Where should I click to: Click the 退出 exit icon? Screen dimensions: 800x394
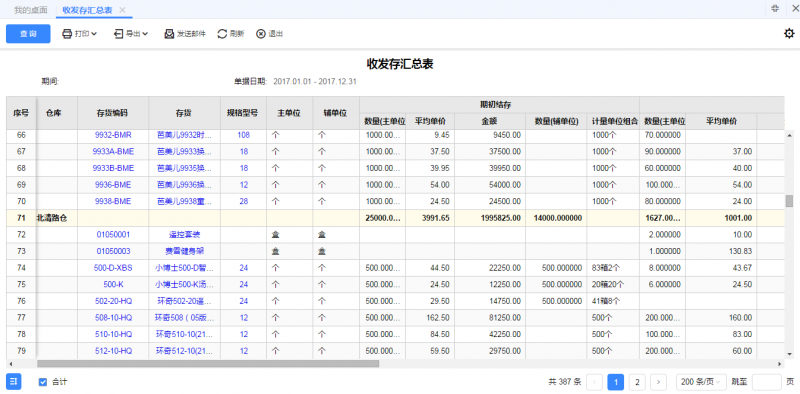pos(261,34)
